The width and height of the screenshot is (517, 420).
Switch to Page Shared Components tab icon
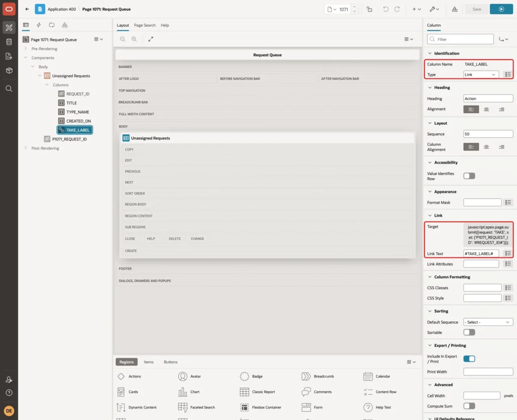(x=65, y=25)
